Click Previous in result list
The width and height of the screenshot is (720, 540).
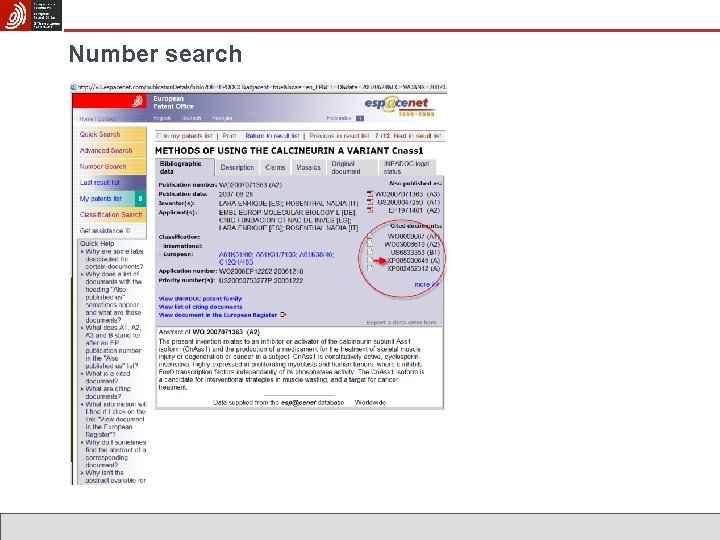point(339,136)
